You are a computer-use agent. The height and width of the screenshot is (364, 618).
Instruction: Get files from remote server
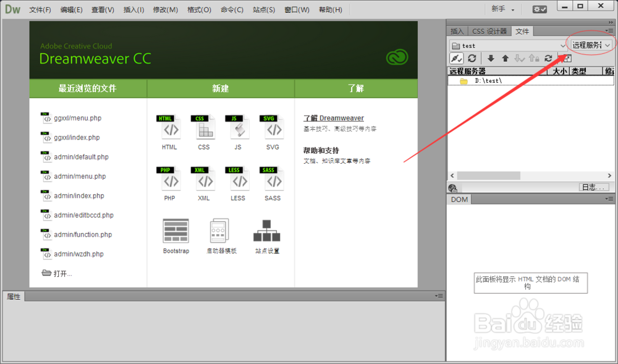[x=491, y=58]
